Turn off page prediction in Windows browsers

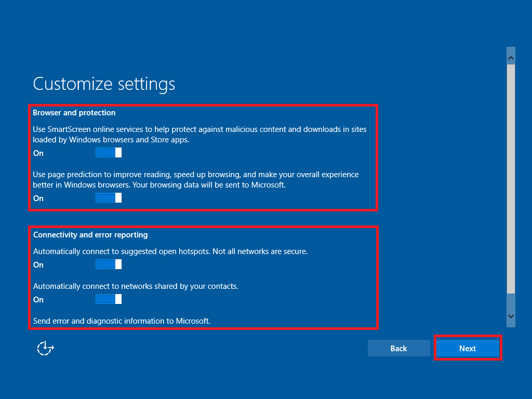pyautogui.click(x=108, y=197)
